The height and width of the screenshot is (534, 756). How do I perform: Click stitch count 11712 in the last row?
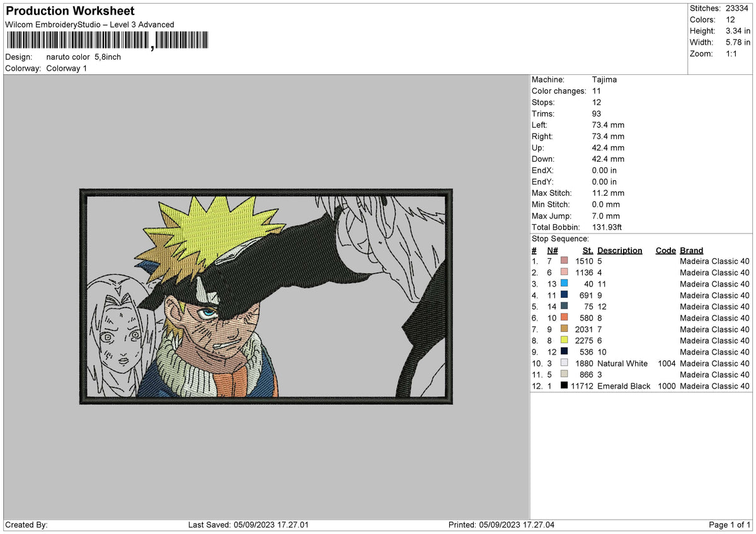pyautogui.click(x=582, y=386)
